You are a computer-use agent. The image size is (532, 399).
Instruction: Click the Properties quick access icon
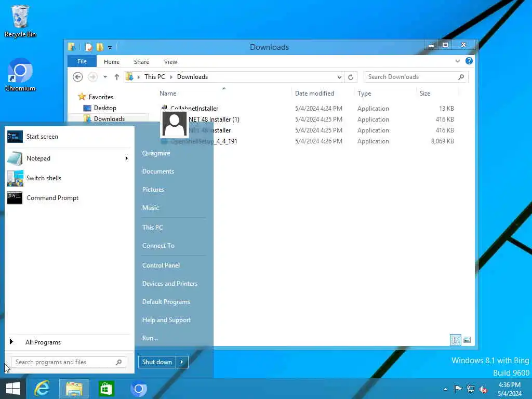(88, 47)
